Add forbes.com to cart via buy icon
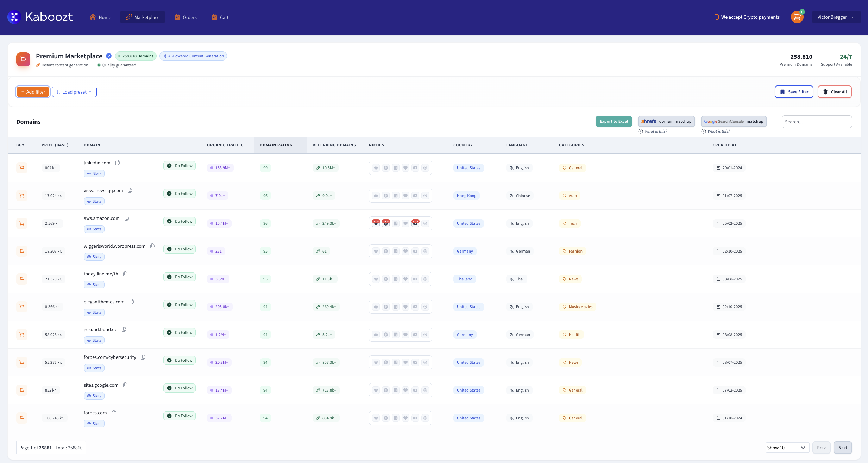 22,418
